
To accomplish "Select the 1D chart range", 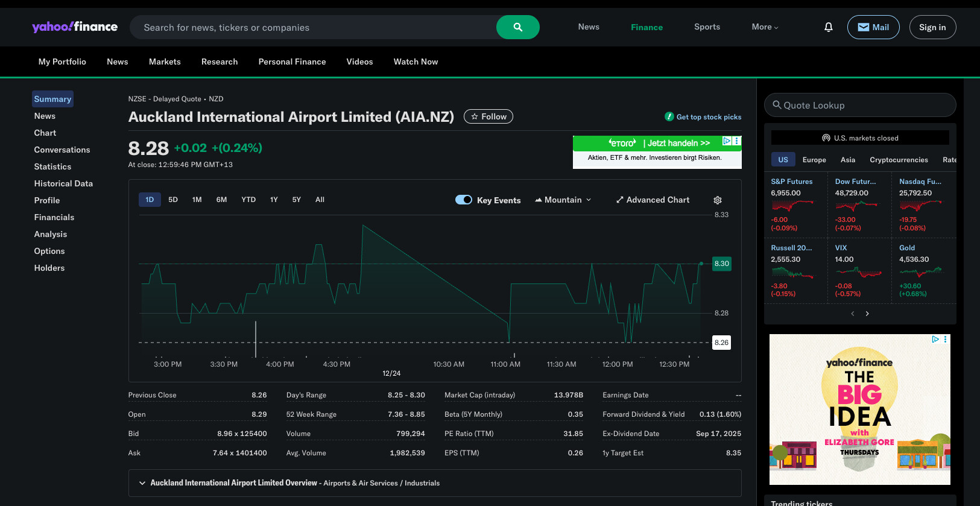I will pyautogui.click(x=150, y=200).
